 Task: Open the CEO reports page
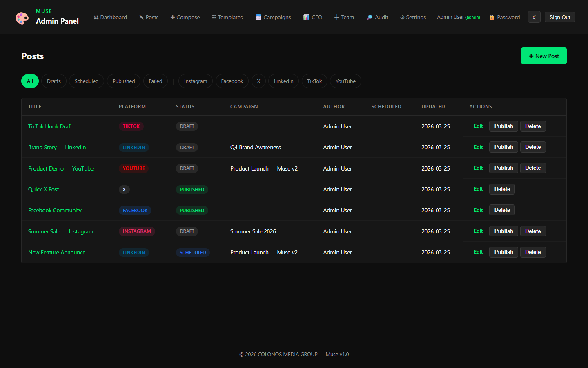(313, 17)
